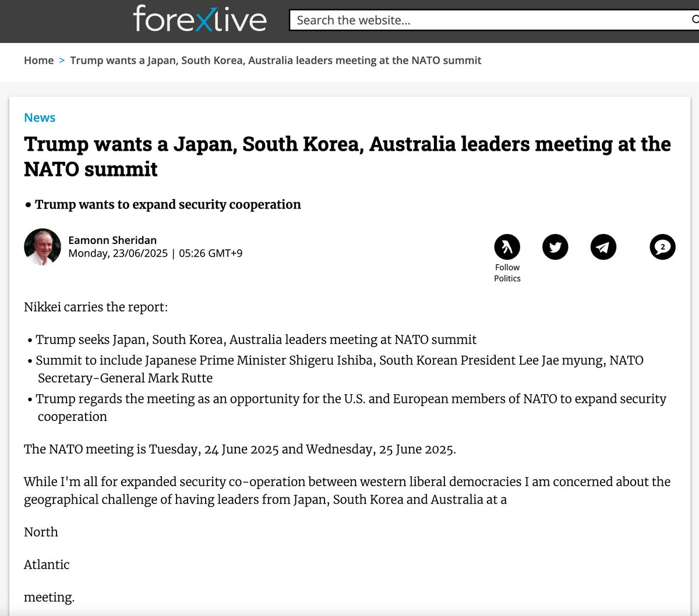Click the headline 'Trump wants a Japan, South Korea'

347,156
